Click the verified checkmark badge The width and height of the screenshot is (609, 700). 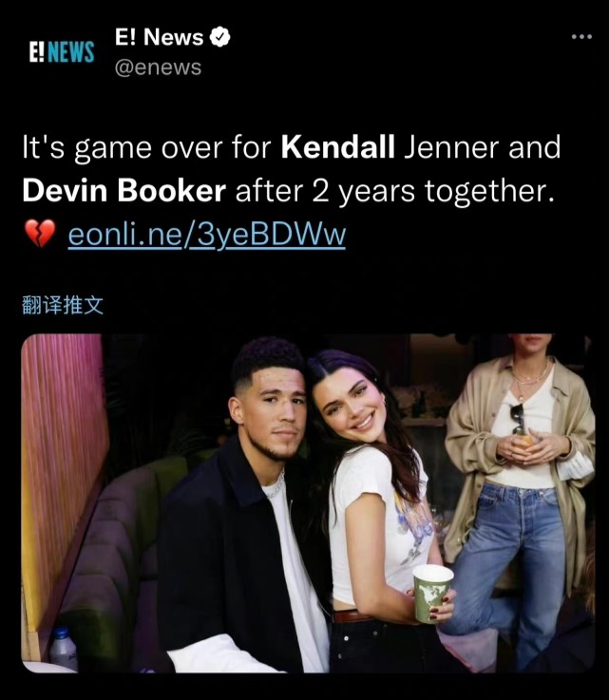pos(219,37)
